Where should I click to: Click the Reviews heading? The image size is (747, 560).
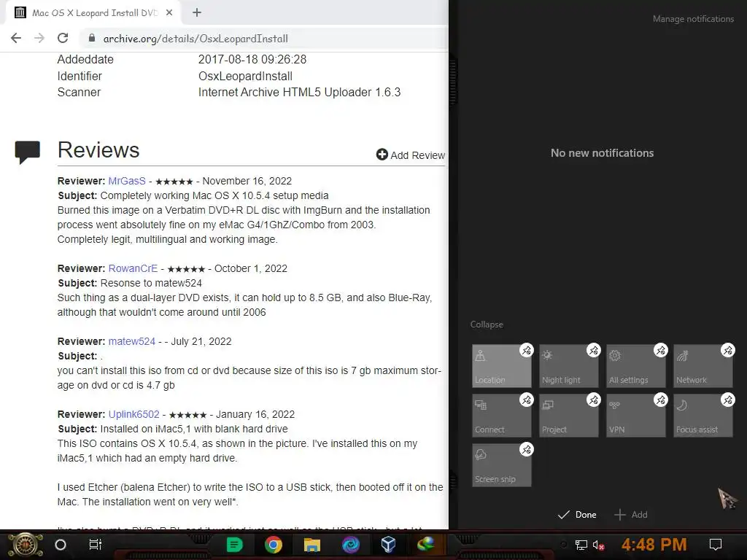click(98, 150)
